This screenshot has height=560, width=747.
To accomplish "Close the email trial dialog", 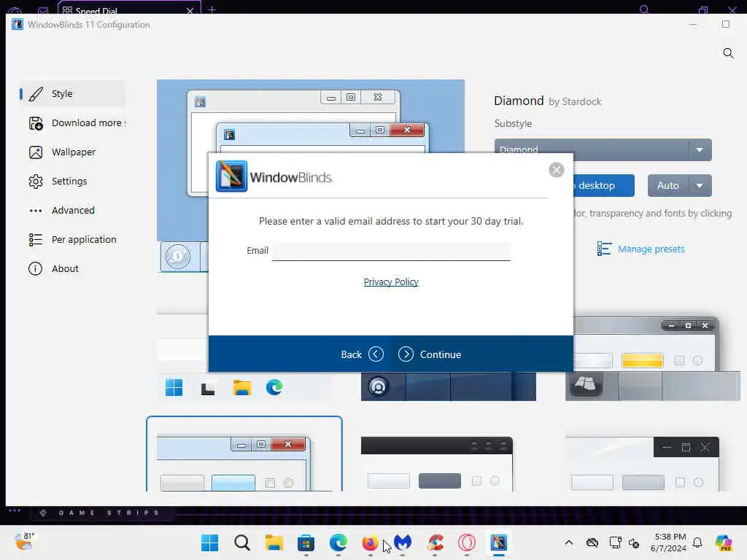I will click(556, 170).
